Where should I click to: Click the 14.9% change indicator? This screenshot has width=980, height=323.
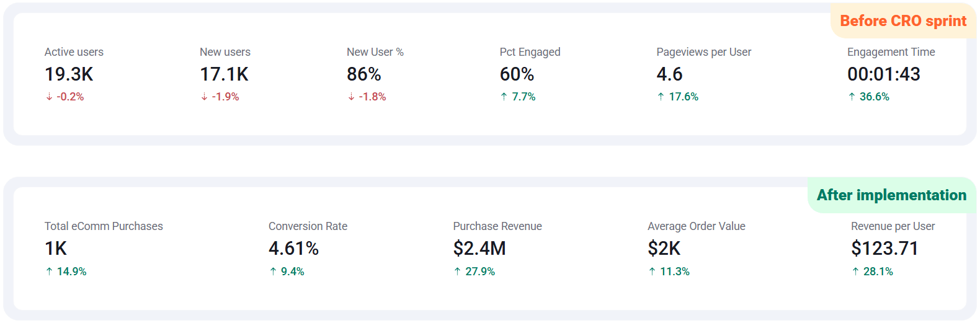click(72, 272)
